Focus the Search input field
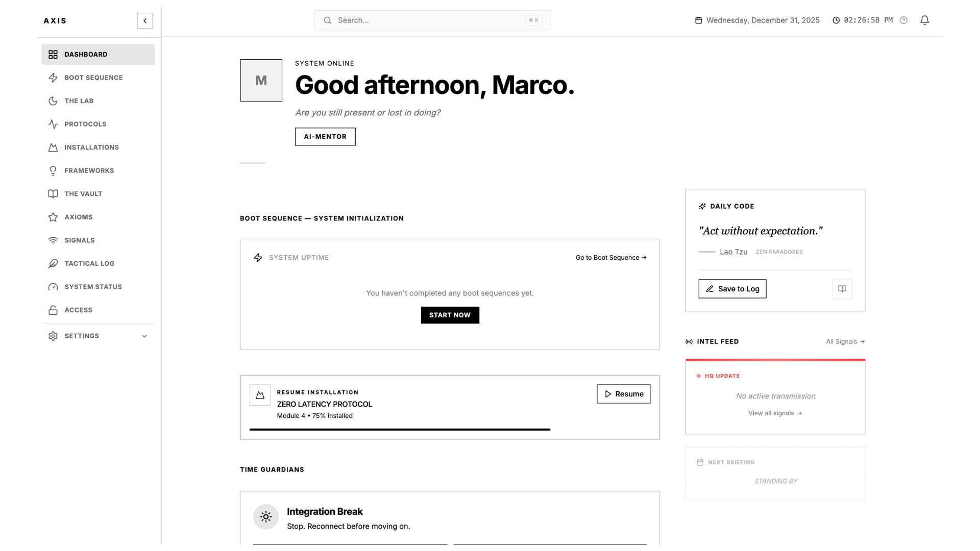Screen dimensions: 980x551 pos(432,20)
